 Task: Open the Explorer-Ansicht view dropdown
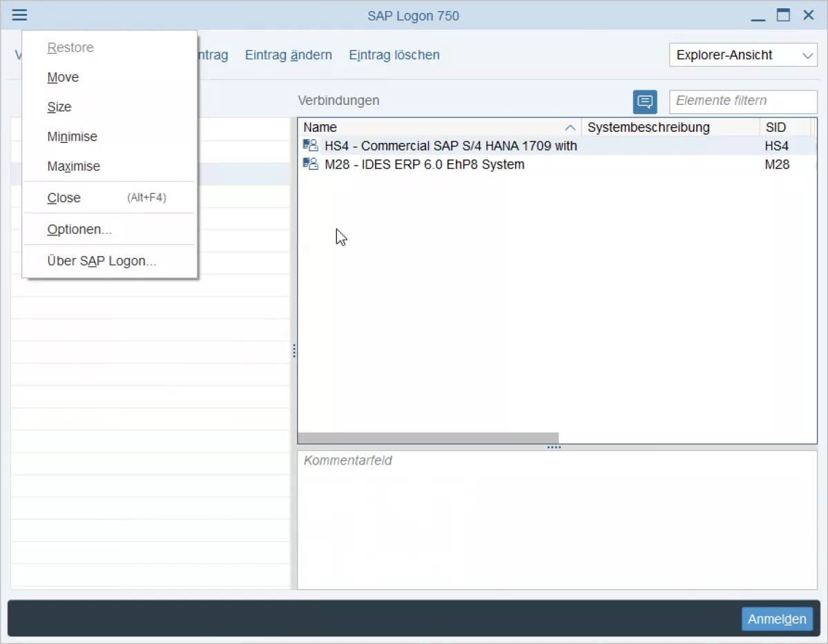pyautogui.click(x=743, y=55)
